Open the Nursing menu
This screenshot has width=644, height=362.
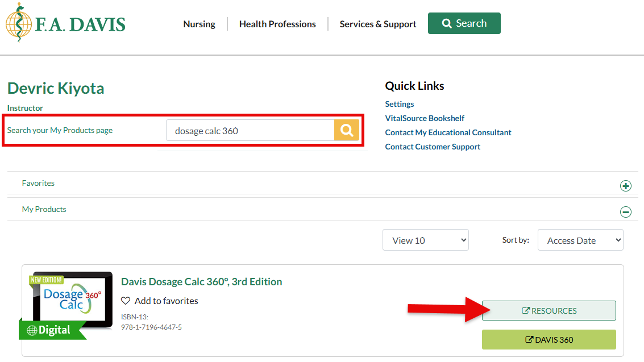click(199, 24)
